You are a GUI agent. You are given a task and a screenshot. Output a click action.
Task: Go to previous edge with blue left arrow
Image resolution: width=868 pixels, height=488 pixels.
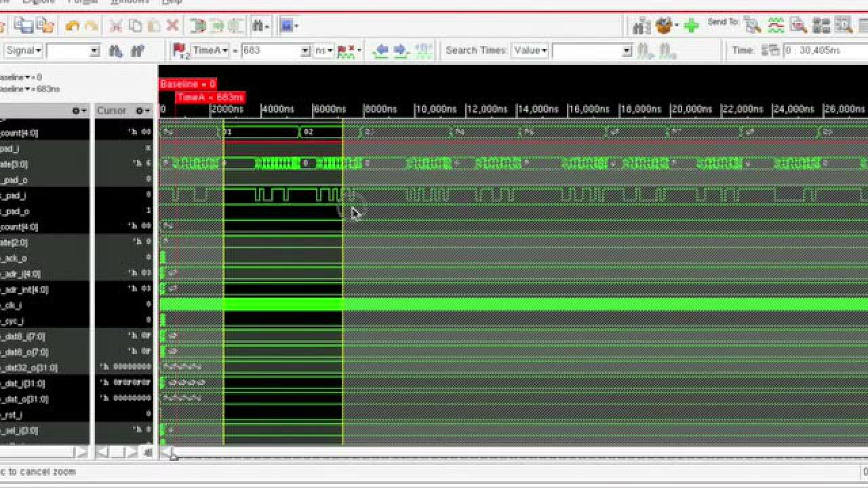point(381,51)
